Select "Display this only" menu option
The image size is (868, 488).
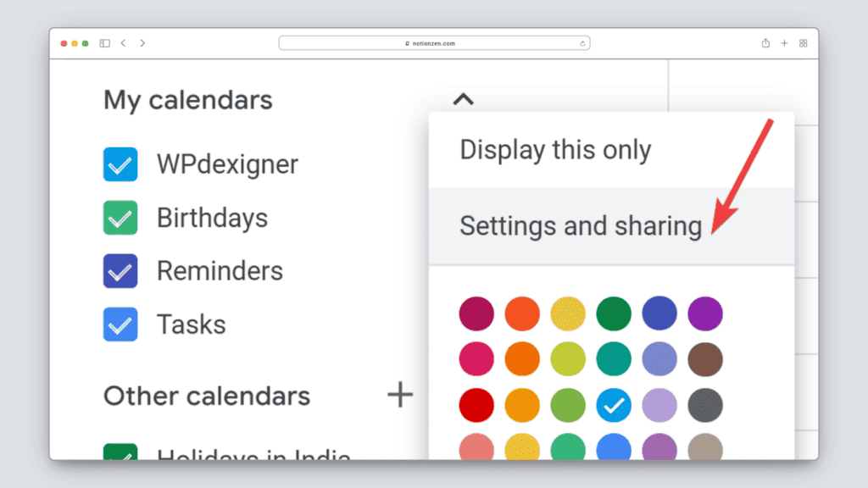pyautogui.click(x=555, y=150)
